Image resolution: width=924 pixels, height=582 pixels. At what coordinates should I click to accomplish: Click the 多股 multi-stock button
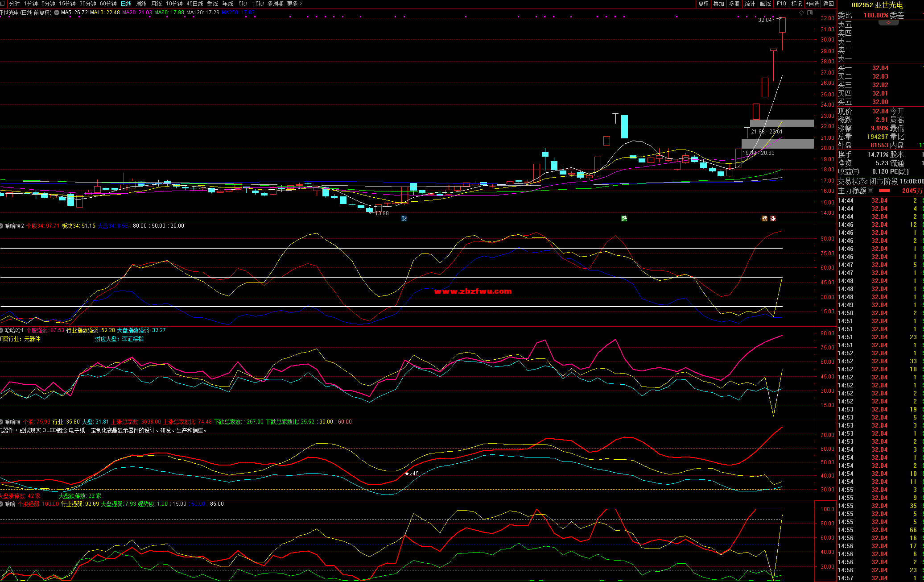734,4
